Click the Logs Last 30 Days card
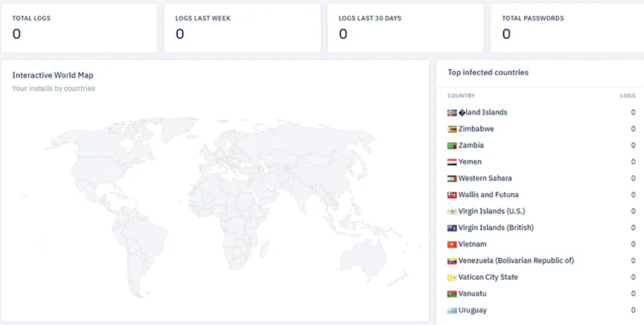This screenshot has width=644, height=325. (405, 28)
